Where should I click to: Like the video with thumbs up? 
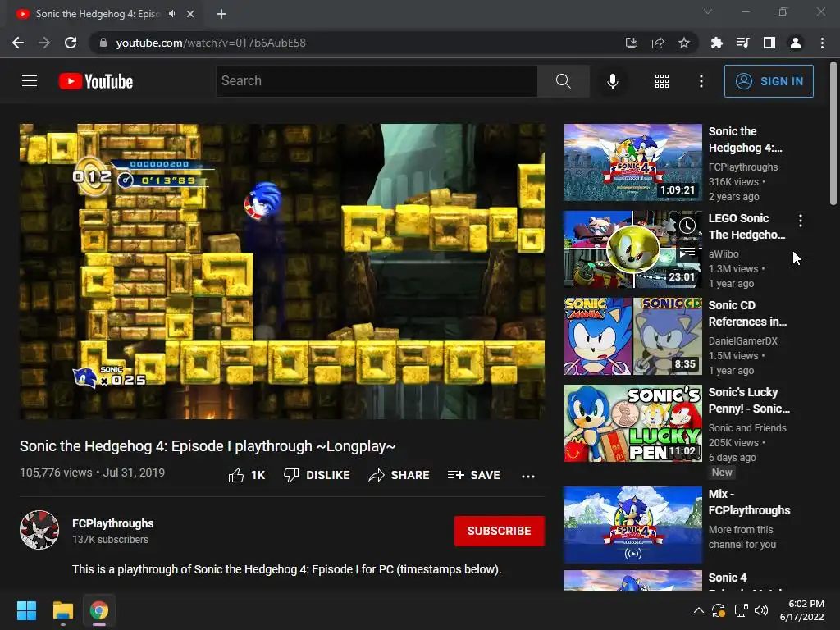click(x=246, y=475)
